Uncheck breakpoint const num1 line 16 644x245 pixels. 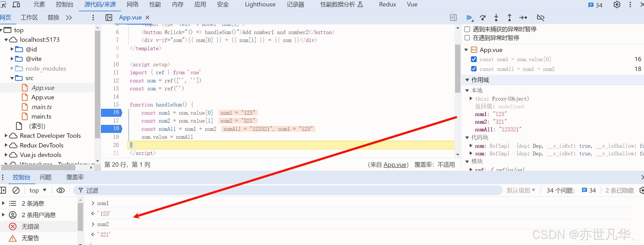(474, 59)
